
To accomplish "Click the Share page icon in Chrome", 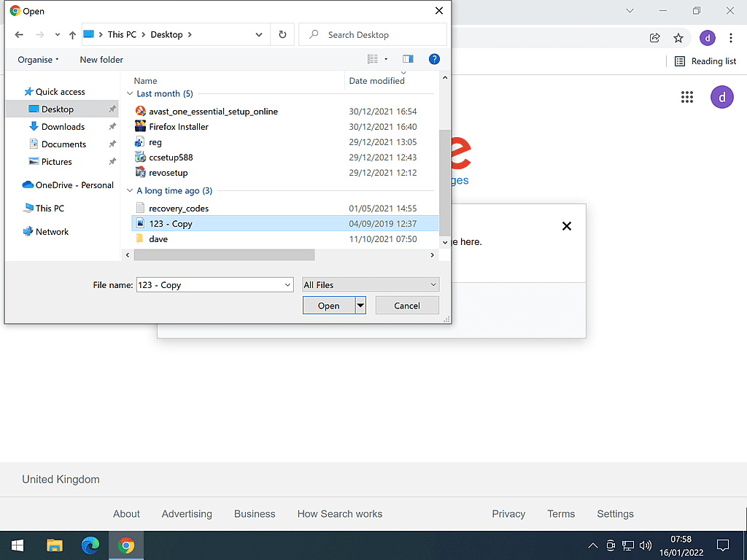I will pos(655,38).
